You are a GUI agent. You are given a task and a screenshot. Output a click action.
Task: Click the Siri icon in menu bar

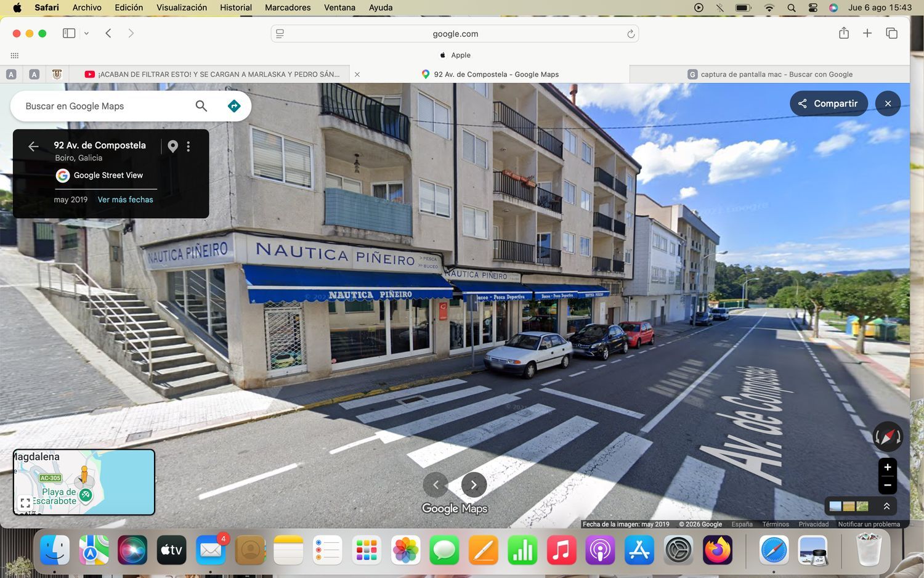833,7
